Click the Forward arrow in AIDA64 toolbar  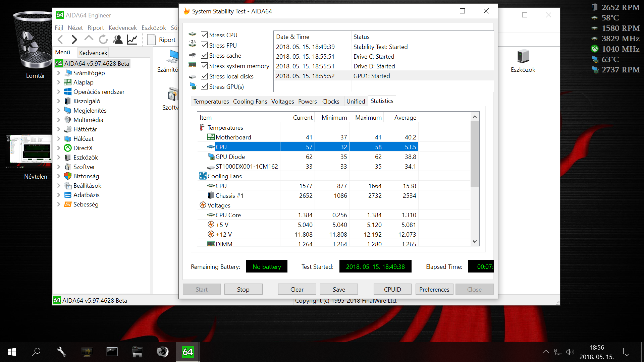(74, 40)
